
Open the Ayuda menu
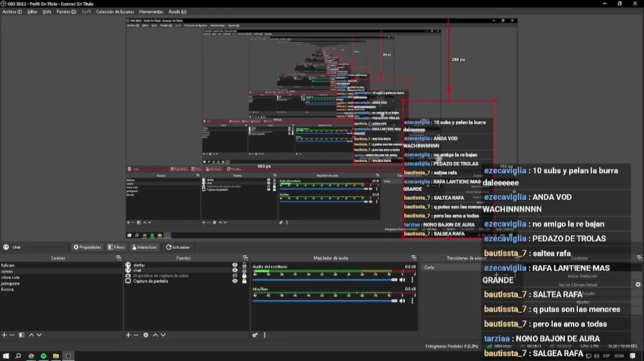(177, 12)
